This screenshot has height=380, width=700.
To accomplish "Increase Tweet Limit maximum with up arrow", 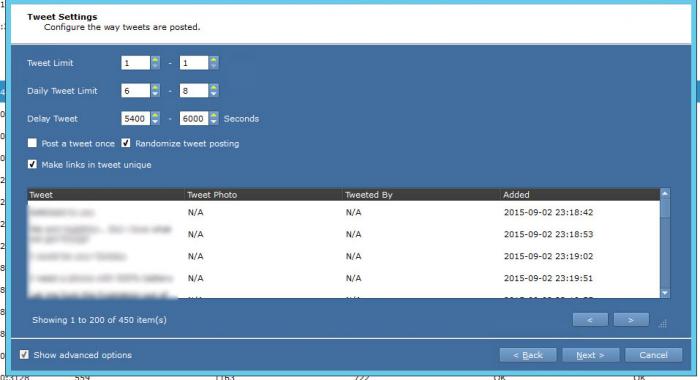I will point(214,59).
